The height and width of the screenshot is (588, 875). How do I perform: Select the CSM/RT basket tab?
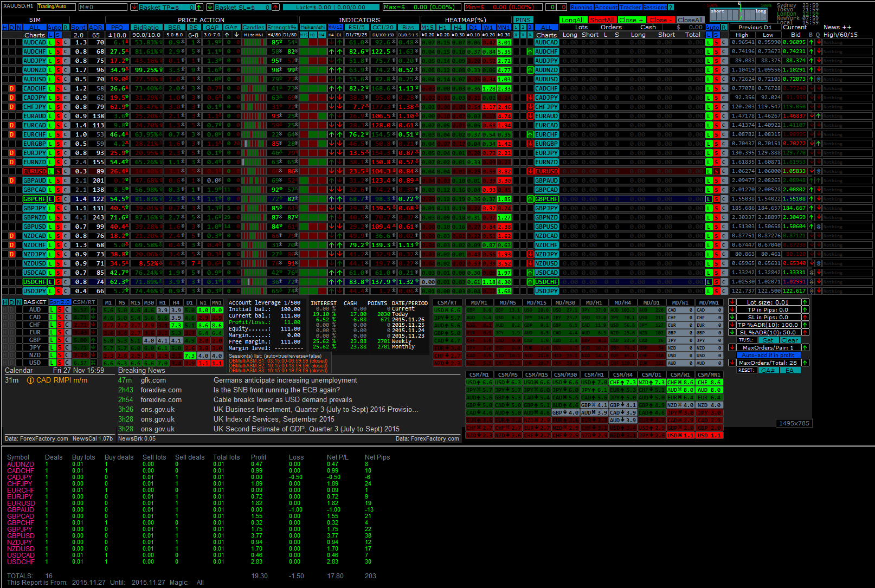click(84, 302)
